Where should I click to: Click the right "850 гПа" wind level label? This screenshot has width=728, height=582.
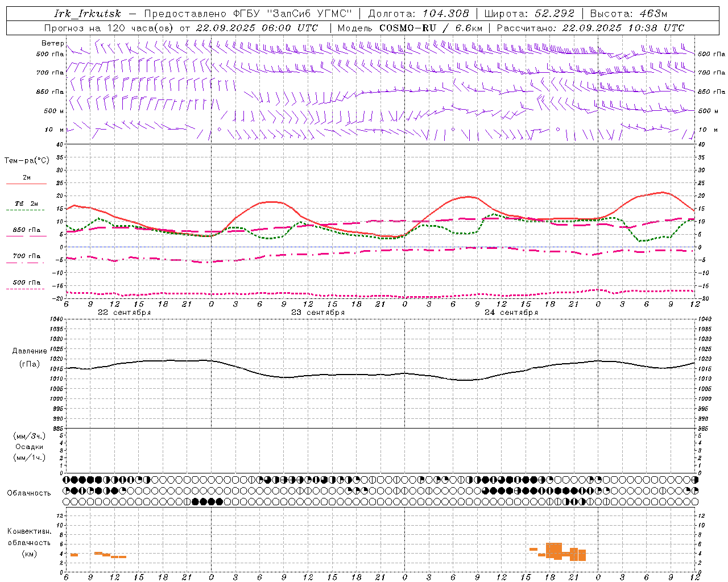(712, 92)
